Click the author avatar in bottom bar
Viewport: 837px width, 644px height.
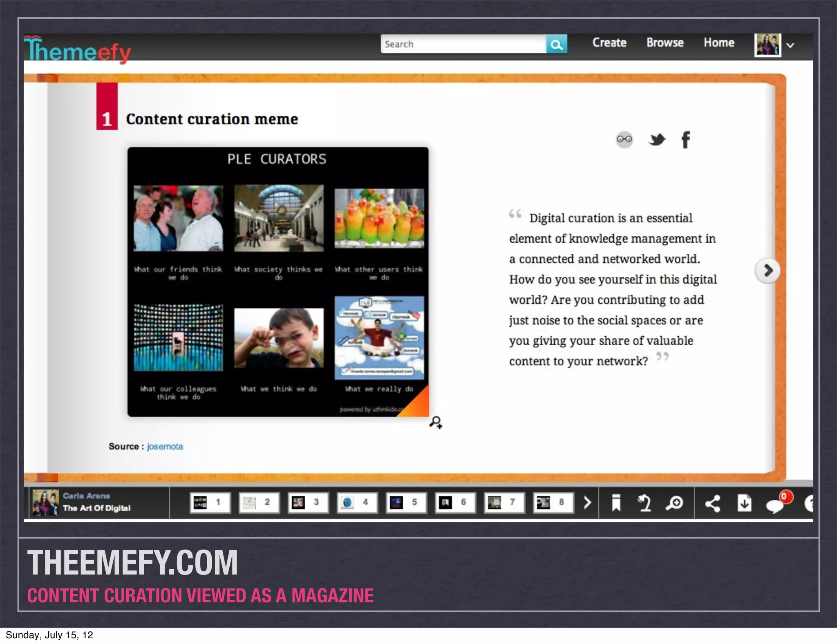tap(46, 503)
